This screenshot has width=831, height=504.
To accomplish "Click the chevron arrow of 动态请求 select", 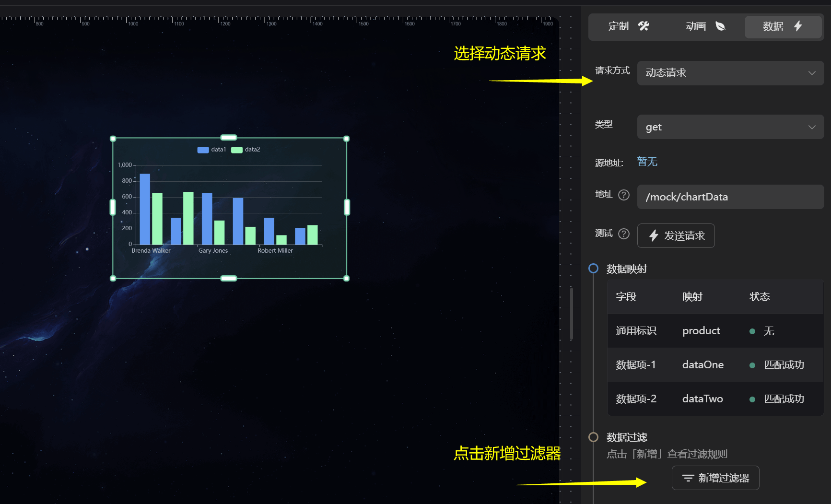I will coord(812,73).
